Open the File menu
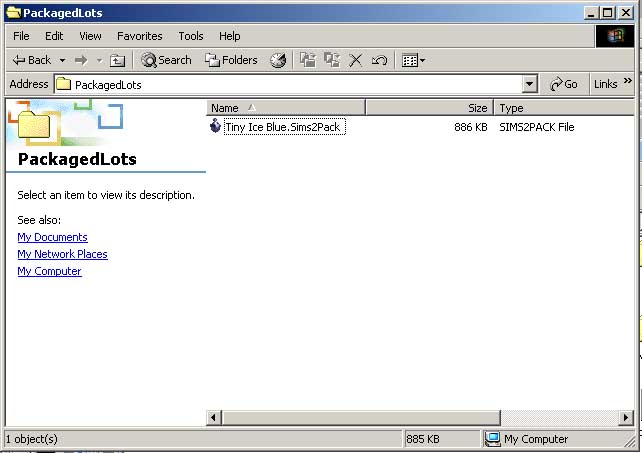This screenshot has width=642, height=453. click(21, 36)
